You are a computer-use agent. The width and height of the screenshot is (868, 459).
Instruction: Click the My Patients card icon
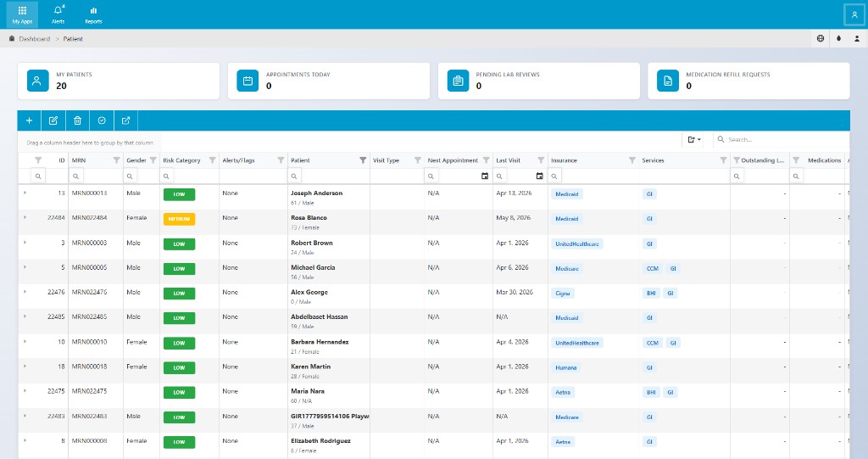tap(37, 81)
